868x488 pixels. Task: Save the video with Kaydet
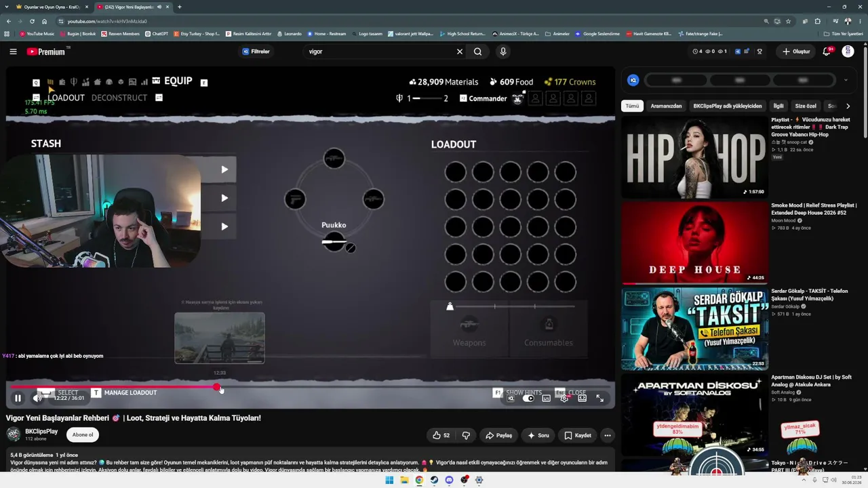[x=578, y=436]
